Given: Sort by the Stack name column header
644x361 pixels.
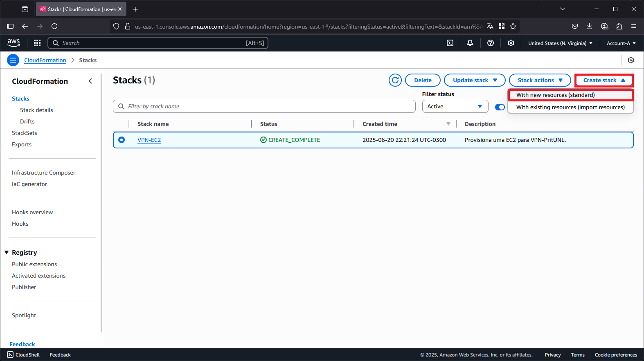Looking at the screenshot, I should (153, 124).
